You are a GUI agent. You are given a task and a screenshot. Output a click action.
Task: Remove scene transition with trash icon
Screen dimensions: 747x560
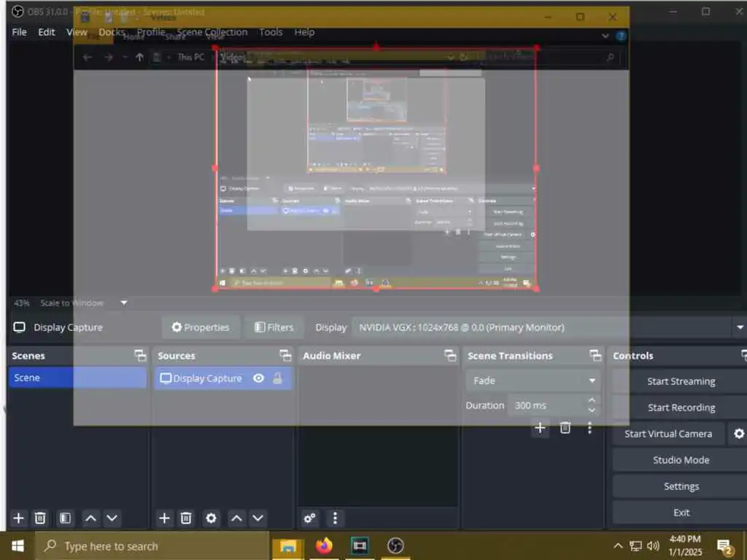tap(565, 427)
